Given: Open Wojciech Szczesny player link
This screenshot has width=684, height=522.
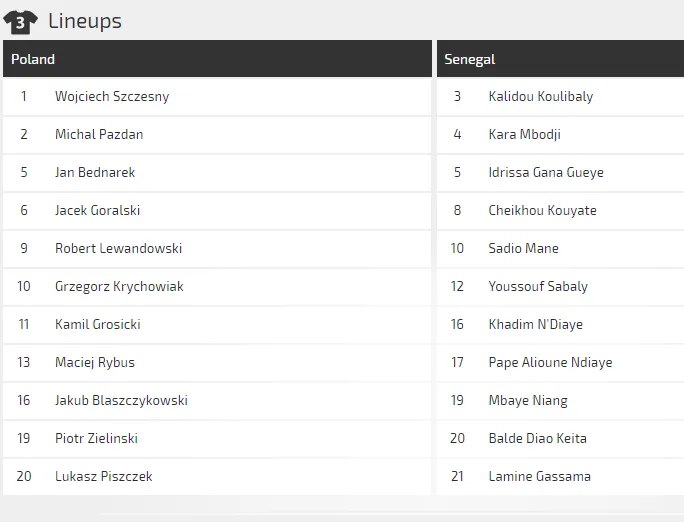Looking at the screenshot, I should pyautogui.click(x=112, y=97).
